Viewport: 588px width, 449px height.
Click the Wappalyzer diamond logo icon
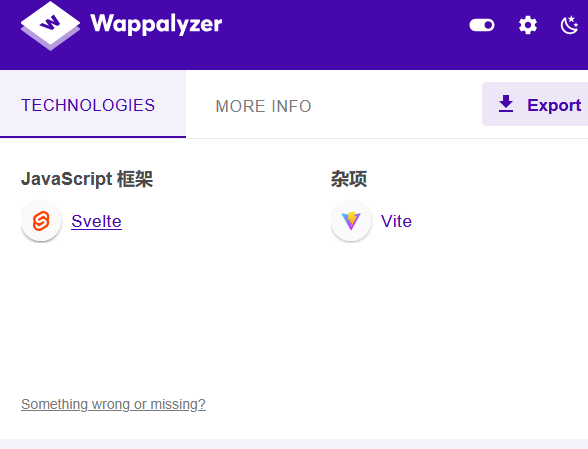point(50,26)
